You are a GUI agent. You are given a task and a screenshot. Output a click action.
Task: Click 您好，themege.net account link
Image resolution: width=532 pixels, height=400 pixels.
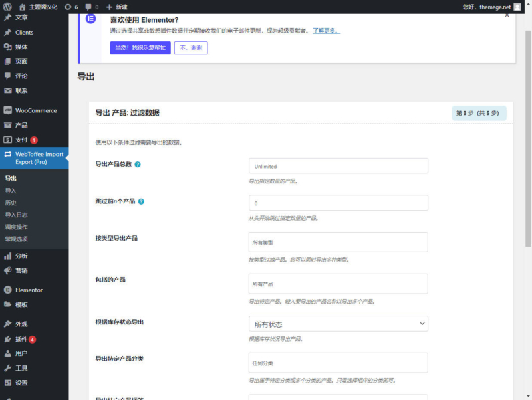coord(487,7)
